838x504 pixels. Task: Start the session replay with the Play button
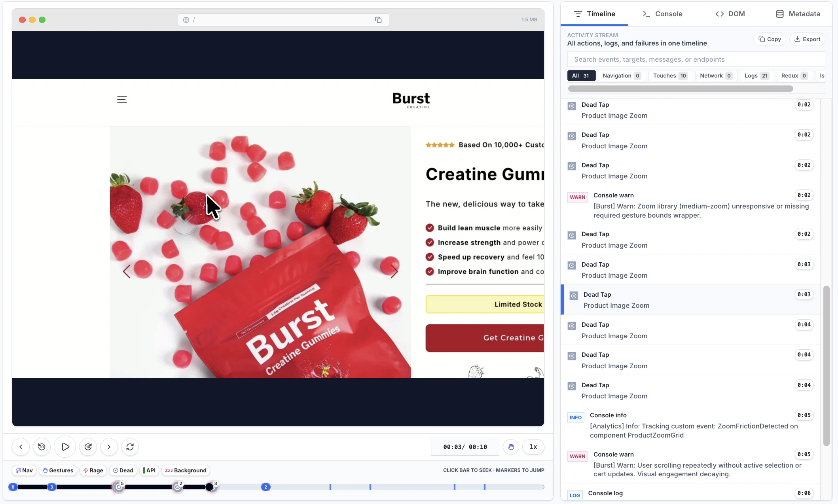point(65,447)
